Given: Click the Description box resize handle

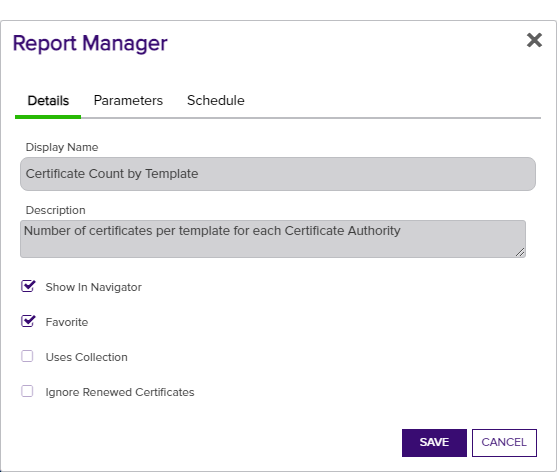Looking at the screenshot, I should 520,252.
